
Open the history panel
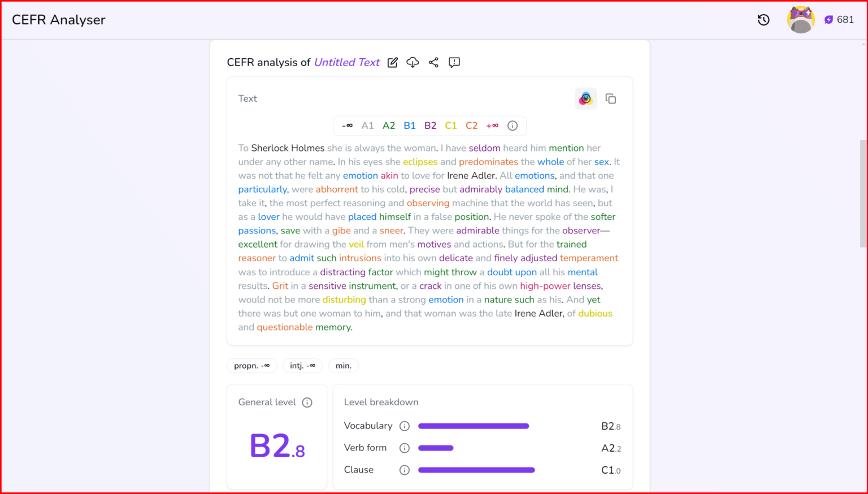point(763,19)
